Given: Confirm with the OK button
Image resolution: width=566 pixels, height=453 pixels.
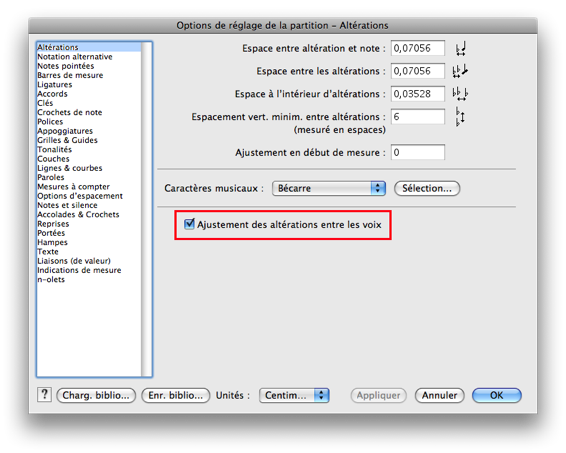Looking at the screenshot, I should tap(496, 395).
